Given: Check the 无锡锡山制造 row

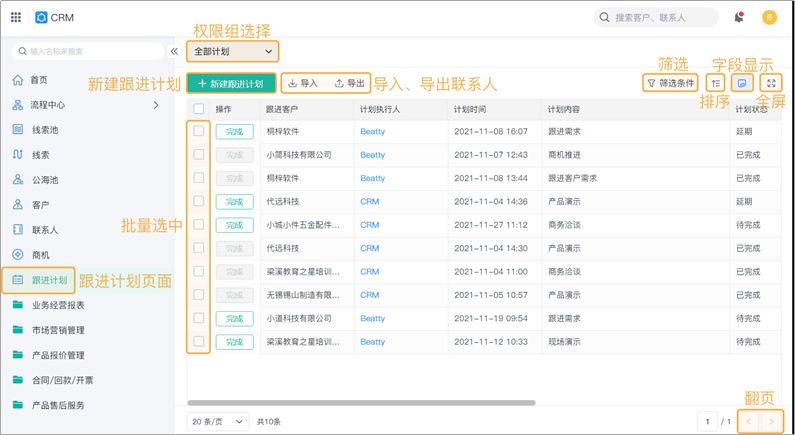Looking at the screenshot, I should 199,295.
